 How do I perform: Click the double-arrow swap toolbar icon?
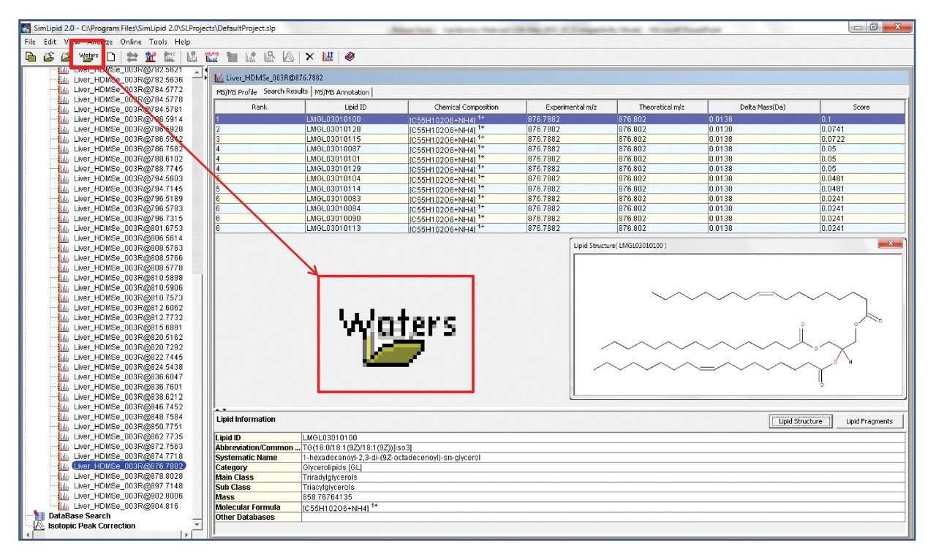point(133,56)
